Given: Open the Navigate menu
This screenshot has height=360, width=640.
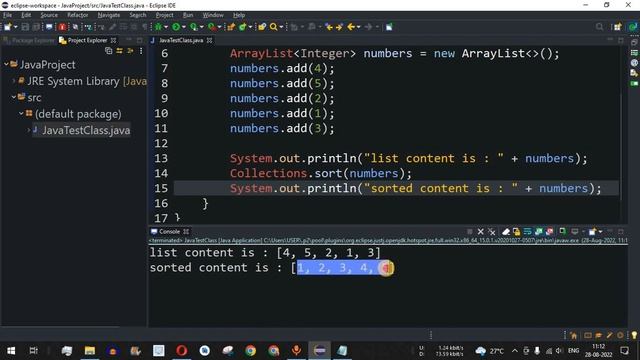Looking at the screenshot, I should pos(109,15).
